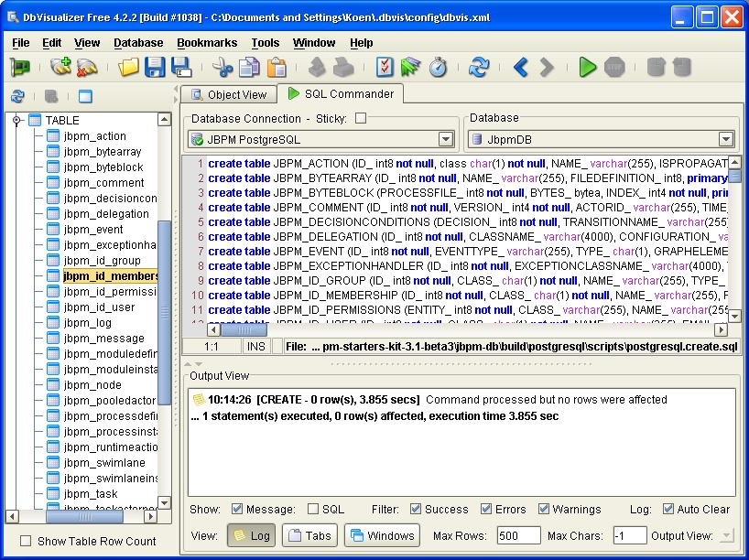Click the open folder icon in toolbar

129,67
